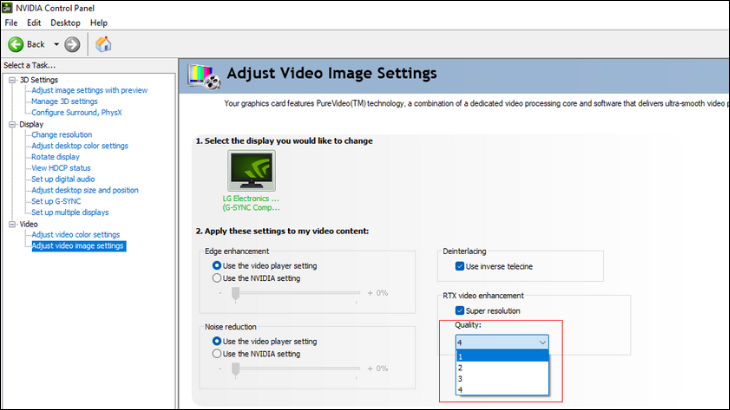
Task: Collapse the Quality combo box arrow
Action: click(542, 342)
